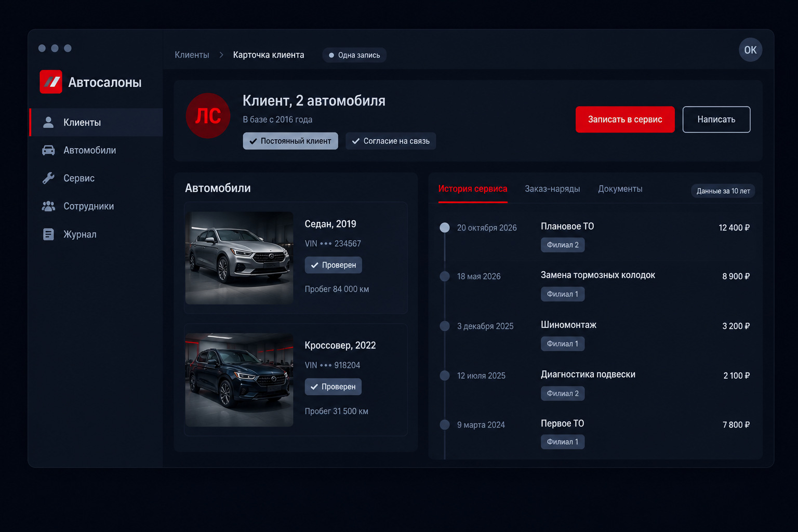
Task: Toggle the Согласие на связь tag
Action: [x=391, y=141]
